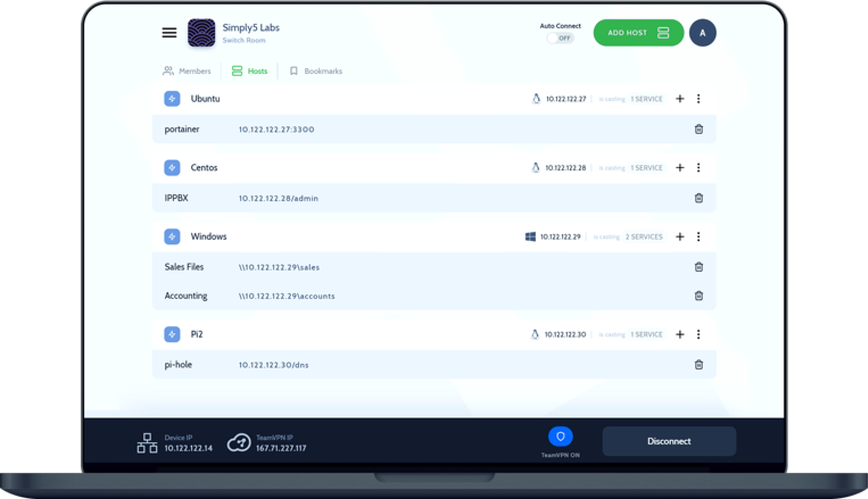Select the Ubuntu host name

(x=205, y=99)
